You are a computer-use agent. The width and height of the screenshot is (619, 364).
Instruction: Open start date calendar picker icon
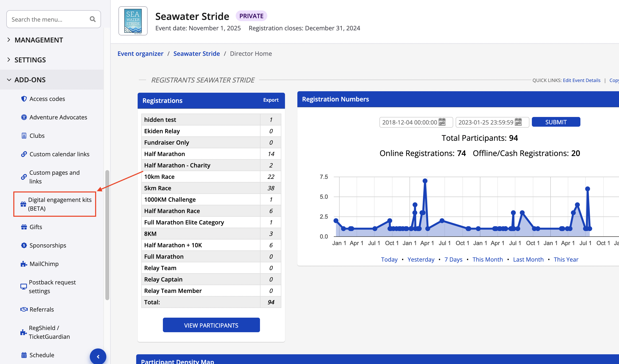click(442, 122)
